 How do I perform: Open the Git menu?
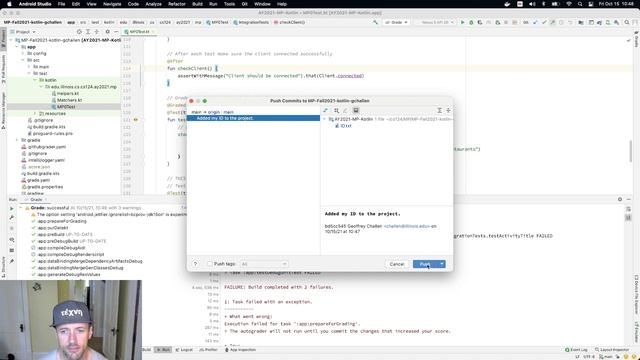click(x=244, y=4)
